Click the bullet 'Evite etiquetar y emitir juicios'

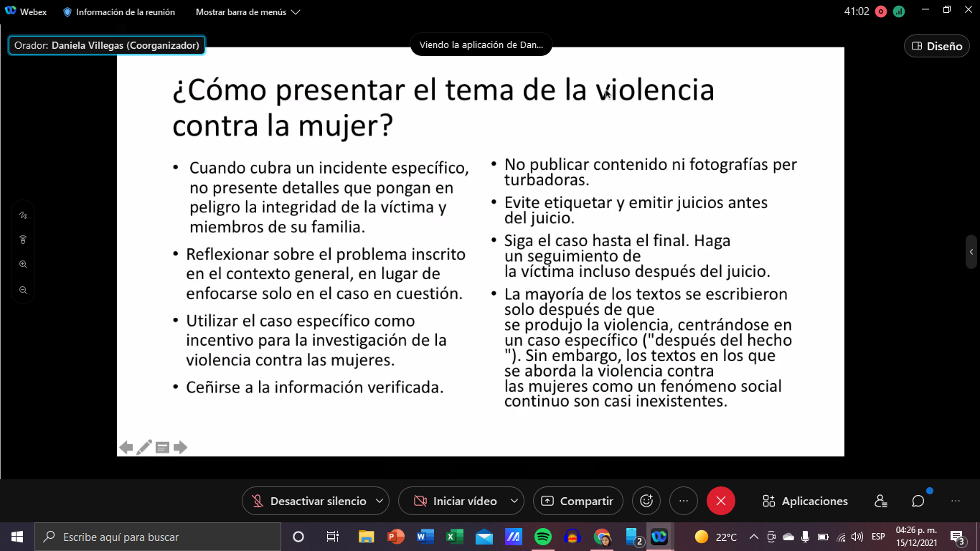[x=636, y=209]
